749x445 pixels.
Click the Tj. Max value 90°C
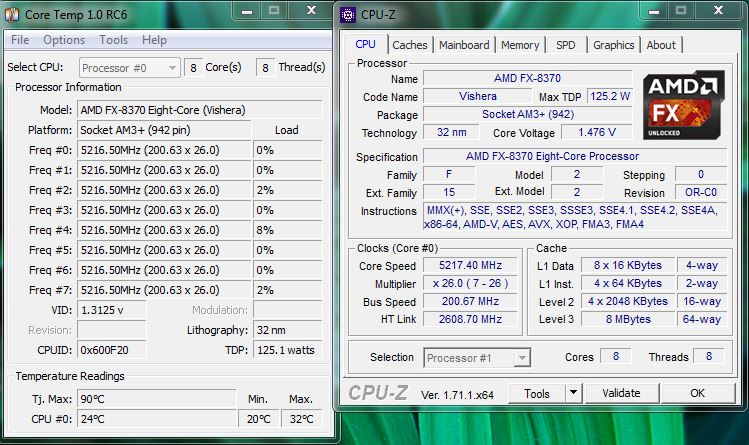[157, 399]
